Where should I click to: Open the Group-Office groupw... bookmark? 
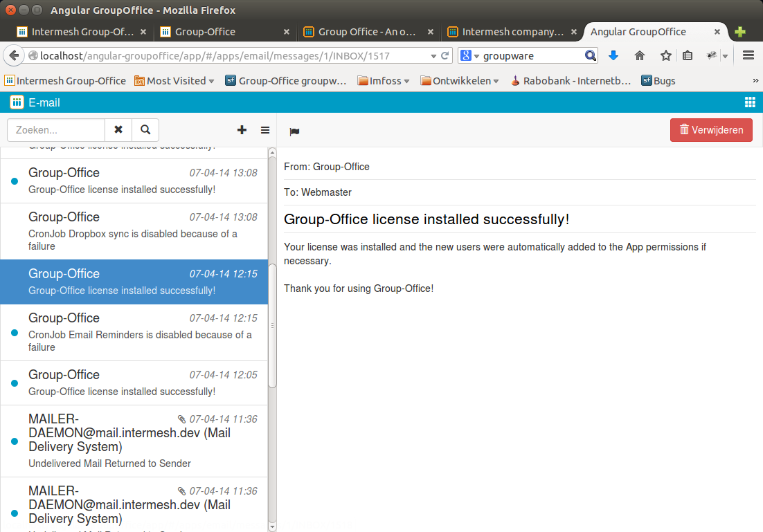coord(286,81)
